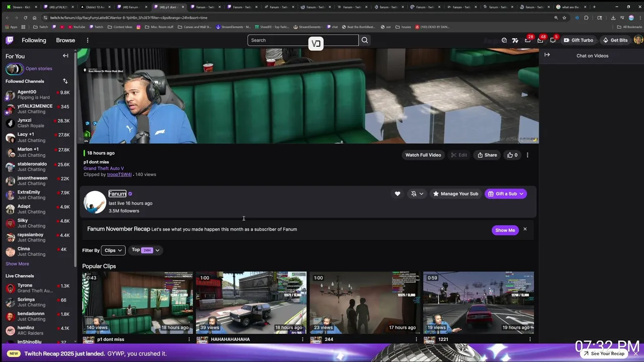Open options for the 1221 clip
This screenshot has width=644, height=362.
[530, 339]
